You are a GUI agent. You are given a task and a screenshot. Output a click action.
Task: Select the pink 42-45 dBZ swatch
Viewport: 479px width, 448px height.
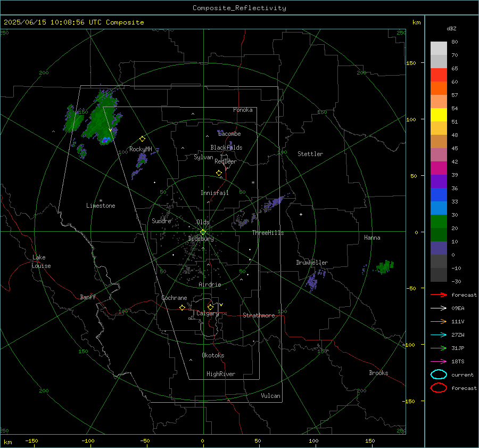tap(439, 155)
